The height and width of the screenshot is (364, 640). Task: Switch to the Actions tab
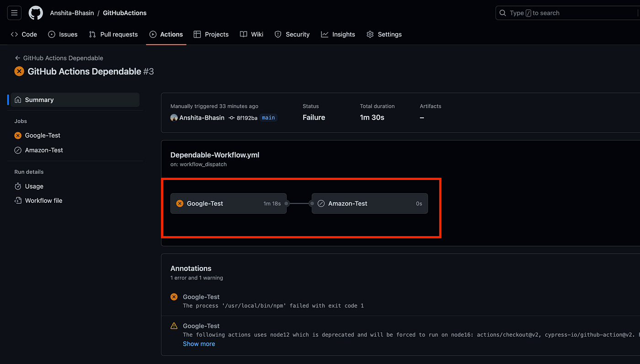[166, 34]
